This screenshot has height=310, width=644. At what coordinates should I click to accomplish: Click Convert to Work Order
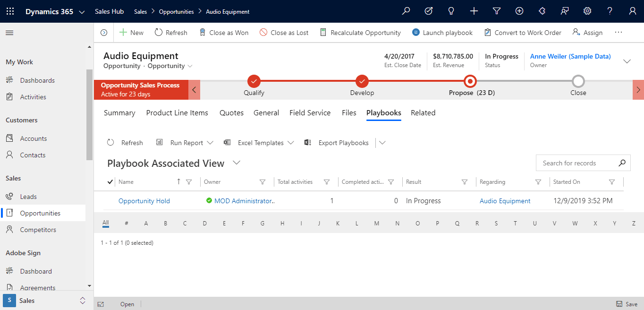point(523,33)
